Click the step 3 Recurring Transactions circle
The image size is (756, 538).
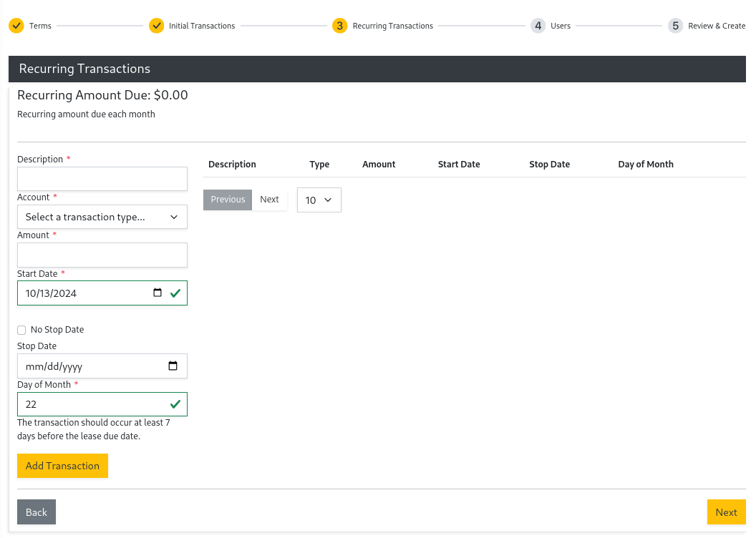click(339, 26)
